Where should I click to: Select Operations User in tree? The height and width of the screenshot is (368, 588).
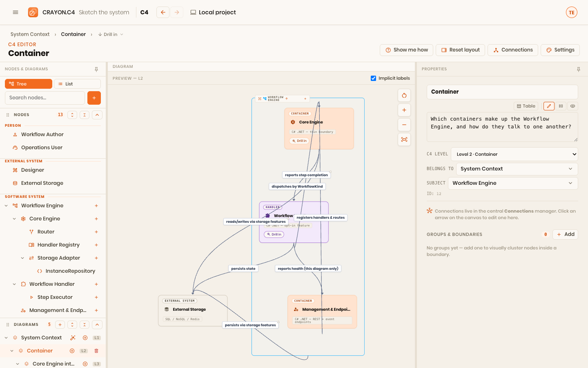point(42,148)
